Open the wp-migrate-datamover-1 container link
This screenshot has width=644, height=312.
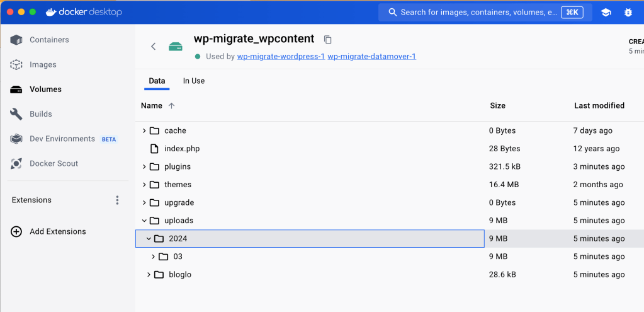(371, 56)
